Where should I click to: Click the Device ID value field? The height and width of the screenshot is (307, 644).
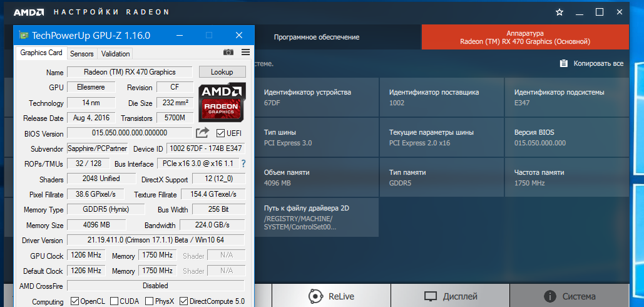(x=206, y=148)
